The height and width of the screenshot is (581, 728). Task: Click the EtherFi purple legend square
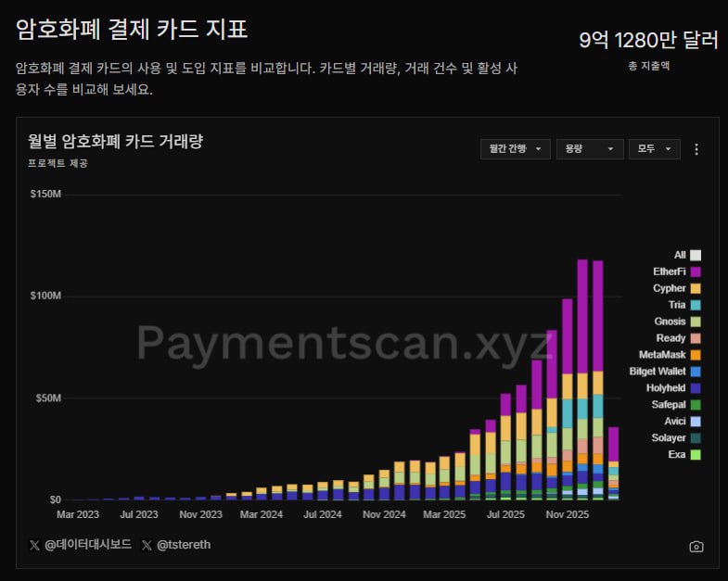(x=696, y=272)
